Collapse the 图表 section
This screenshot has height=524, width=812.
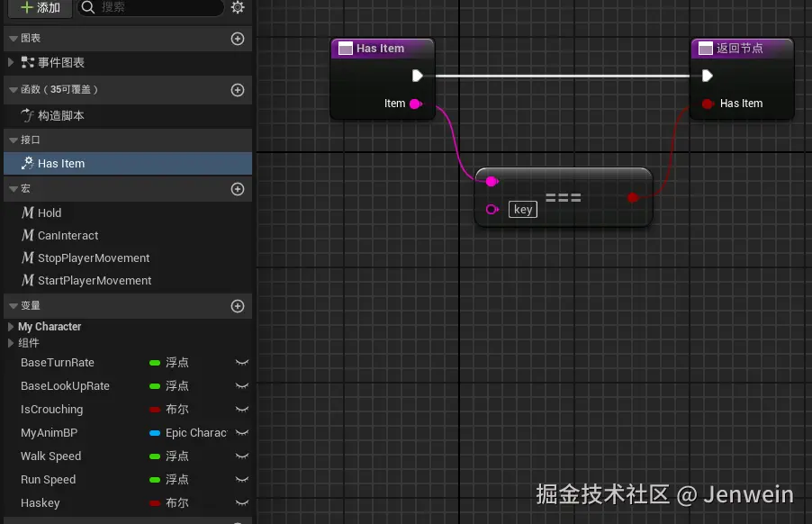click(x=14, y=39)
